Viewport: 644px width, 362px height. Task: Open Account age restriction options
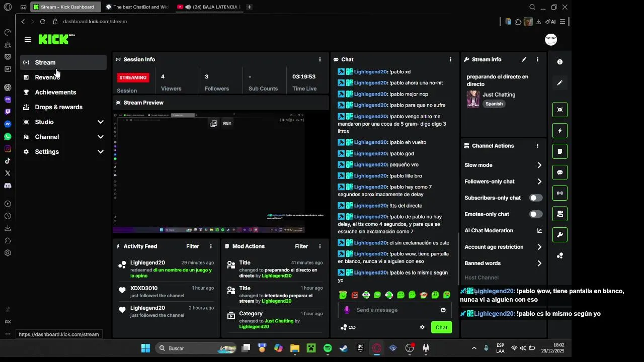click(503, 247)
